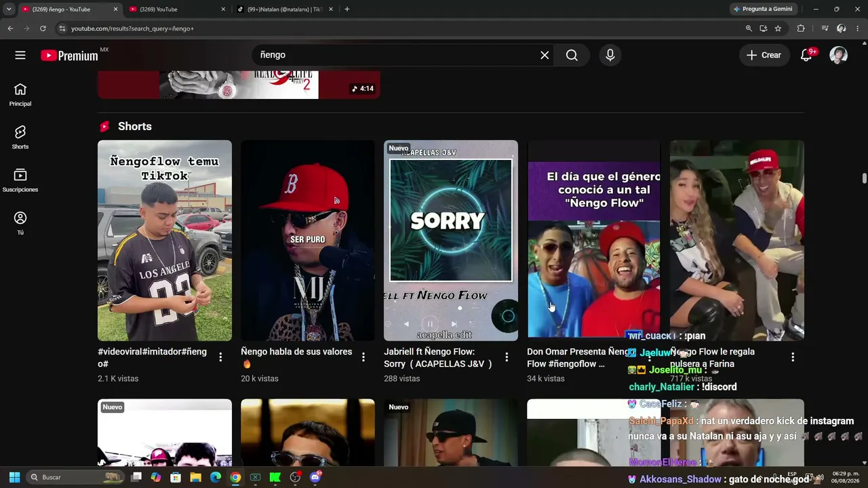Open Shorts from the left sidebar
This screenshot has width=868, height=488.
tap(20, 138)
